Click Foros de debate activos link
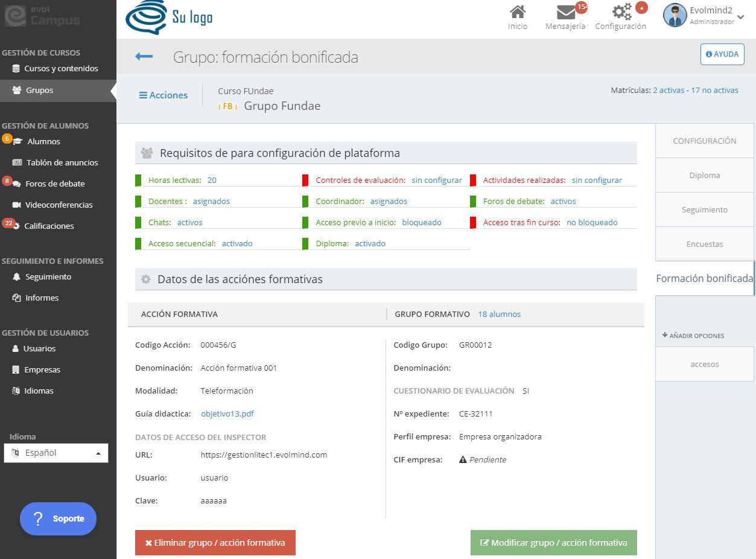The width and height of the screenshot is (756, 559). (x=563, y=201)
